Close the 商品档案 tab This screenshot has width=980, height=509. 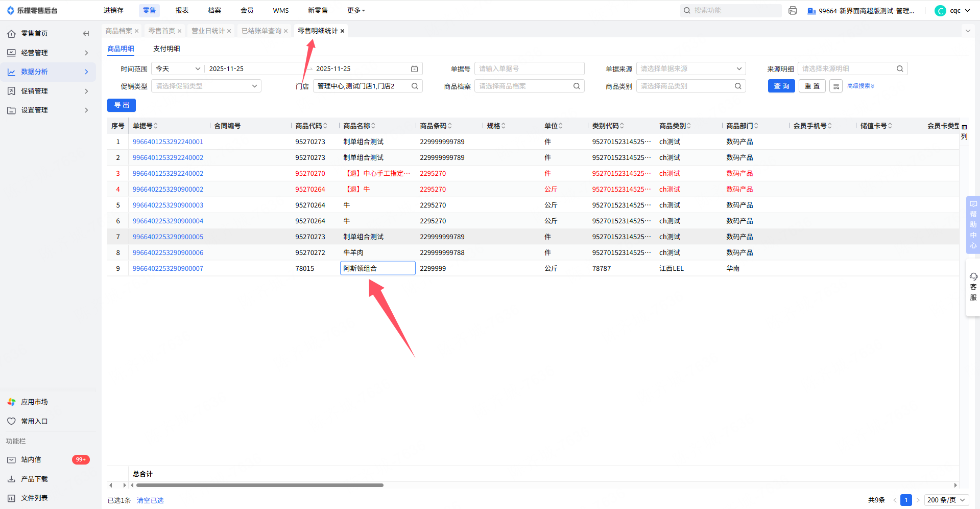pyautogui.click(x=137, y=31)
